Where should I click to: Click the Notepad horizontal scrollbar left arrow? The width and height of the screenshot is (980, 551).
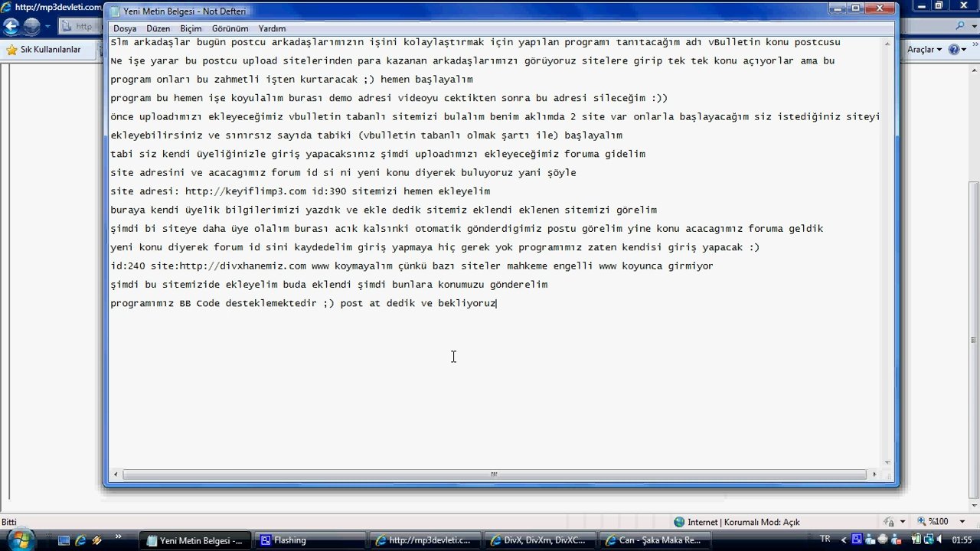(116, 474)
